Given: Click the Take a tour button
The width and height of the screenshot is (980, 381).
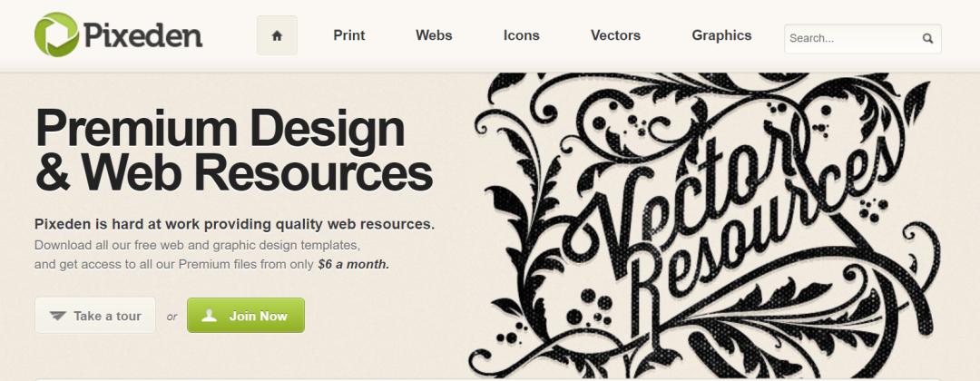Looking at the screenshot, I should pyautogui.click(x=95, y=316).
